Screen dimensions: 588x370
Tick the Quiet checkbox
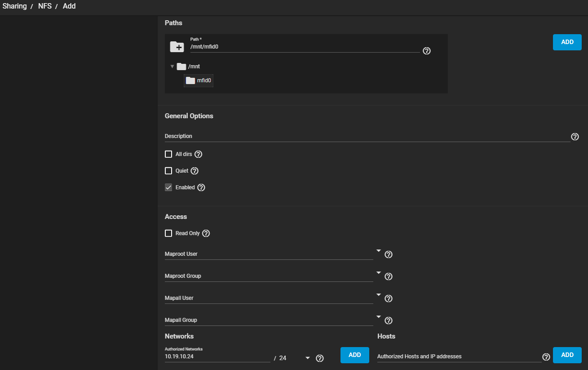tap(168, 171)
